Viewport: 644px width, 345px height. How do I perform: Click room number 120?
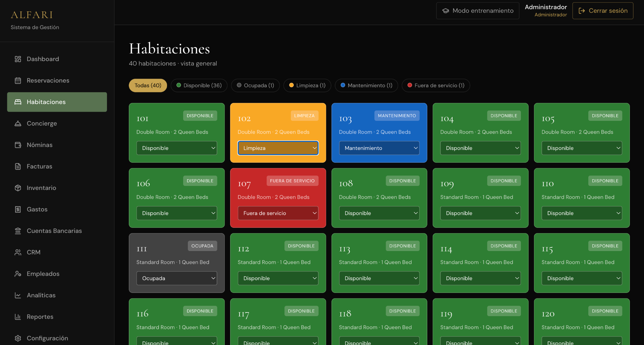coord(548,314)
